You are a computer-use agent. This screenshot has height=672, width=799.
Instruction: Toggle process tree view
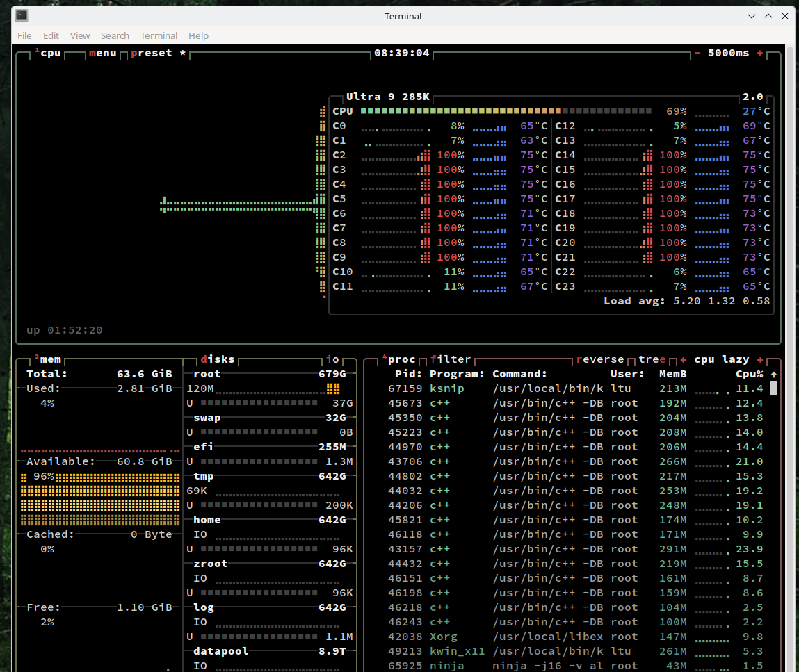pyautogui.click(x=652, y=359)
